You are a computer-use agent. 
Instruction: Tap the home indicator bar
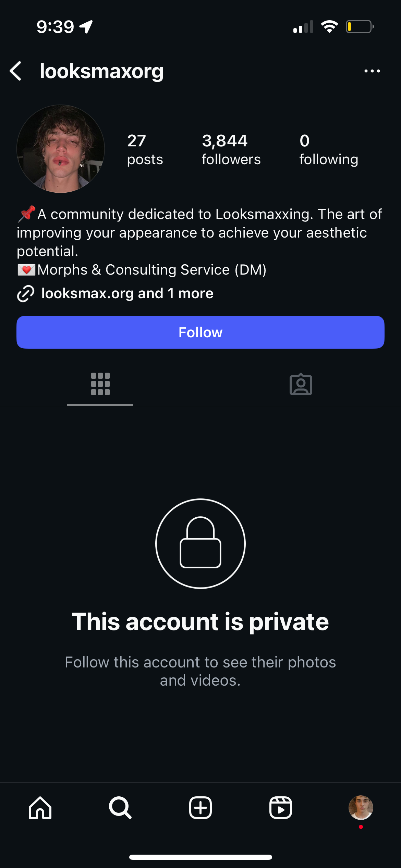200,857
